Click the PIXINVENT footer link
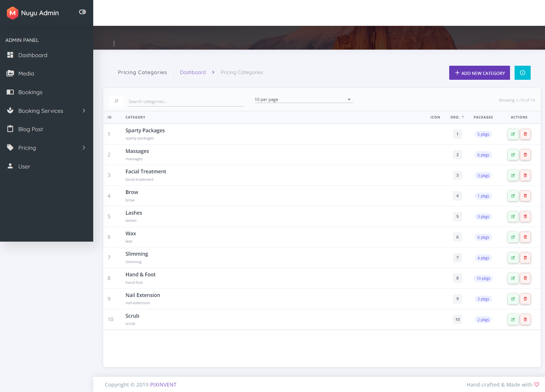545x392 pixels. 163,385
